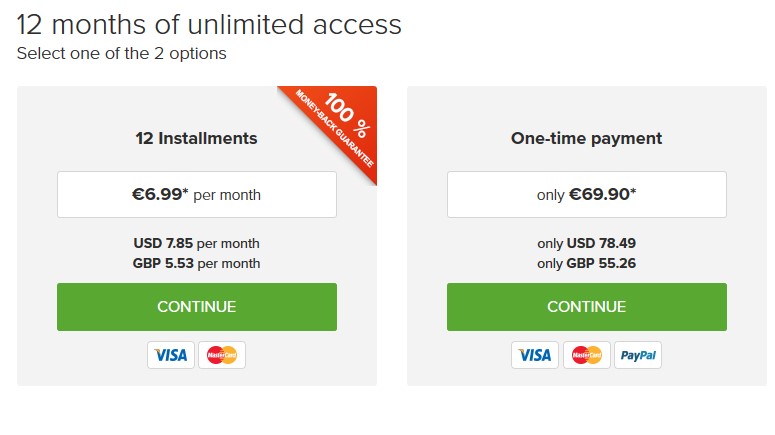The width and height of the screenshot is (775, 435).
Task: Click the 12 months of unlimited access heading
Action: [x=209, y=25]
